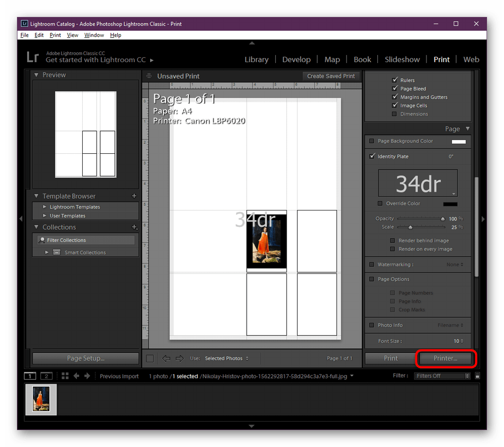Viewport: 504px width, 447px height.
Task: Click the plus icon beside Collections
Action: 134,227
